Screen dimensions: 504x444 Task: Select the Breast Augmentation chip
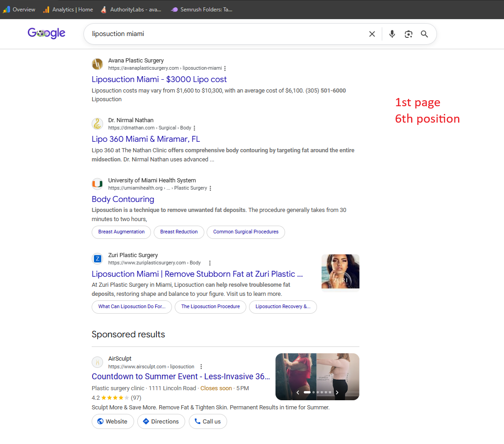[121, 232]
